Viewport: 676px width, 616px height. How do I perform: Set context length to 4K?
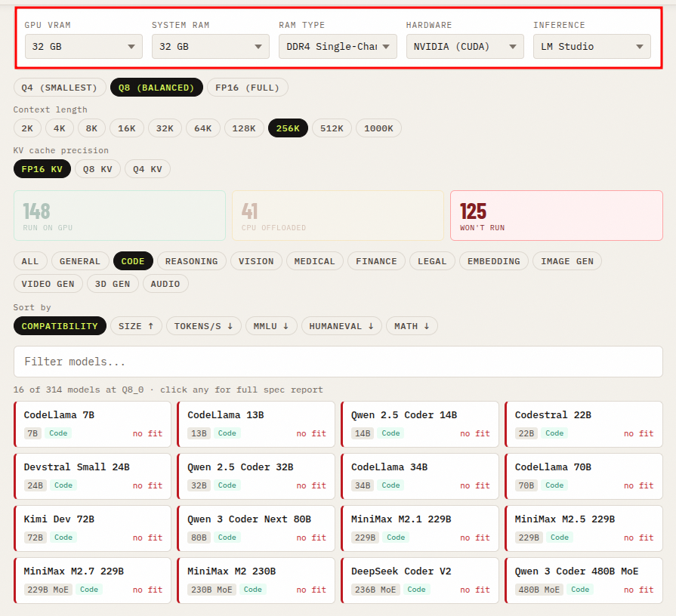[x=60, y=128]
